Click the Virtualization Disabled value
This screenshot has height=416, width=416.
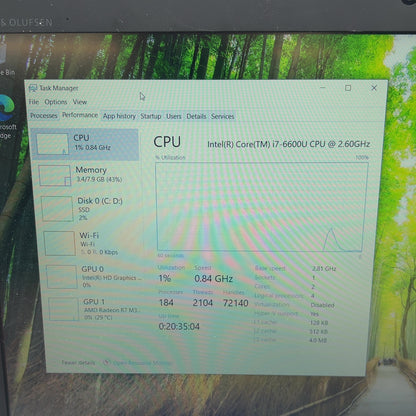(x=322, y=305)
